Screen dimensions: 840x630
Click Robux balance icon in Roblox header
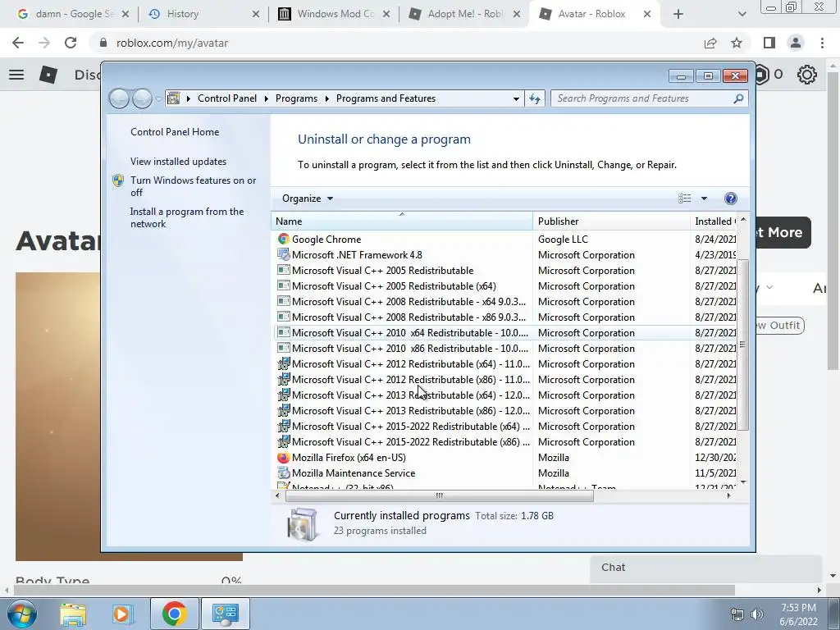coord(761,75)
